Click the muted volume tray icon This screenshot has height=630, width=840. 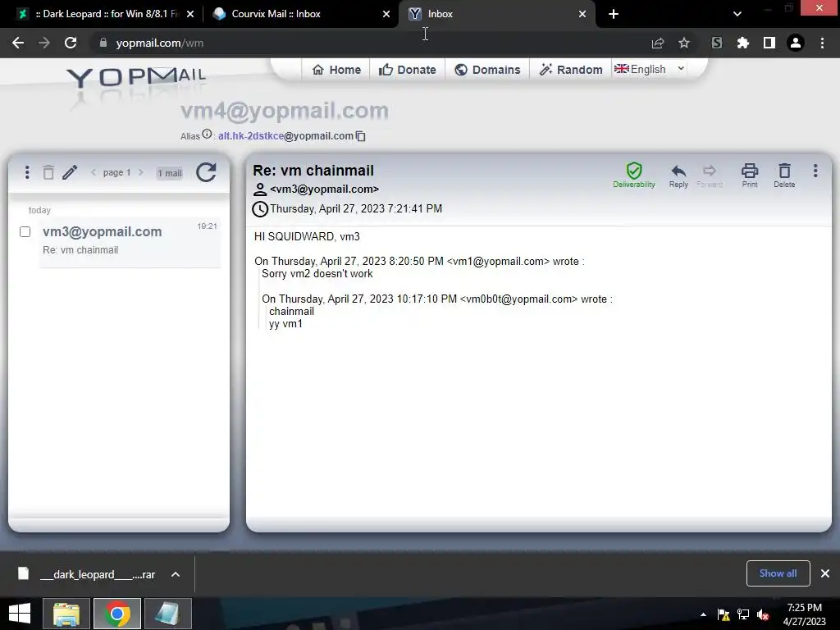coord(763,614)
